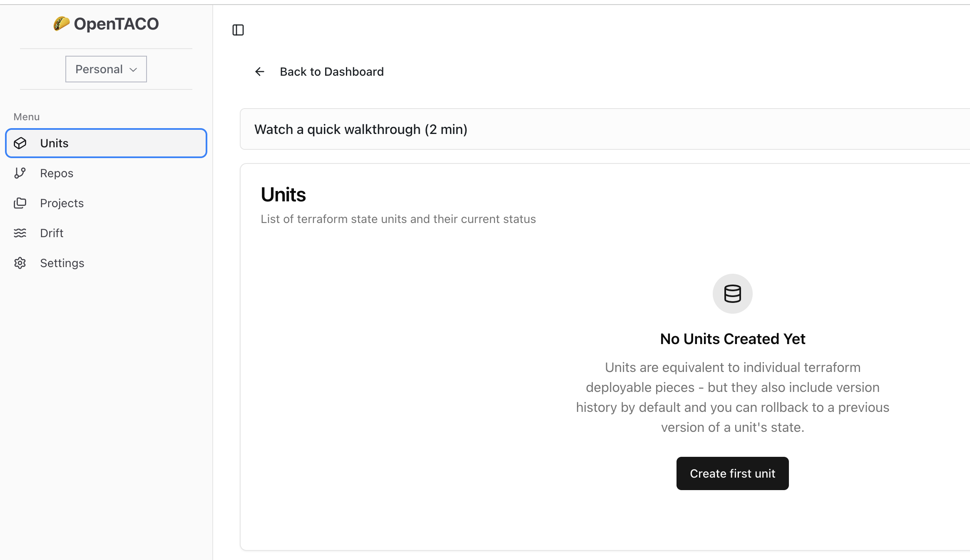This screenshot has height=560, width=970.
Task: Select Drift in the sidebar menu
Action: [x=52, y=233]
